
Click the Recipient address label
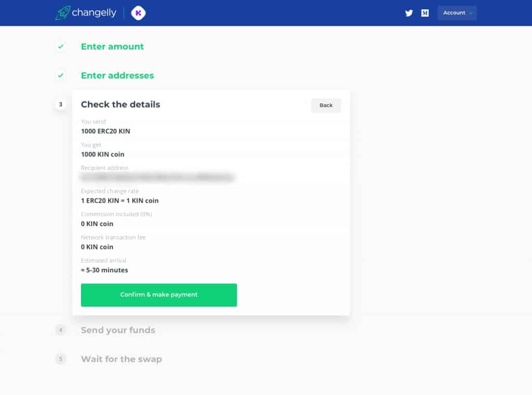pos(105,168)
